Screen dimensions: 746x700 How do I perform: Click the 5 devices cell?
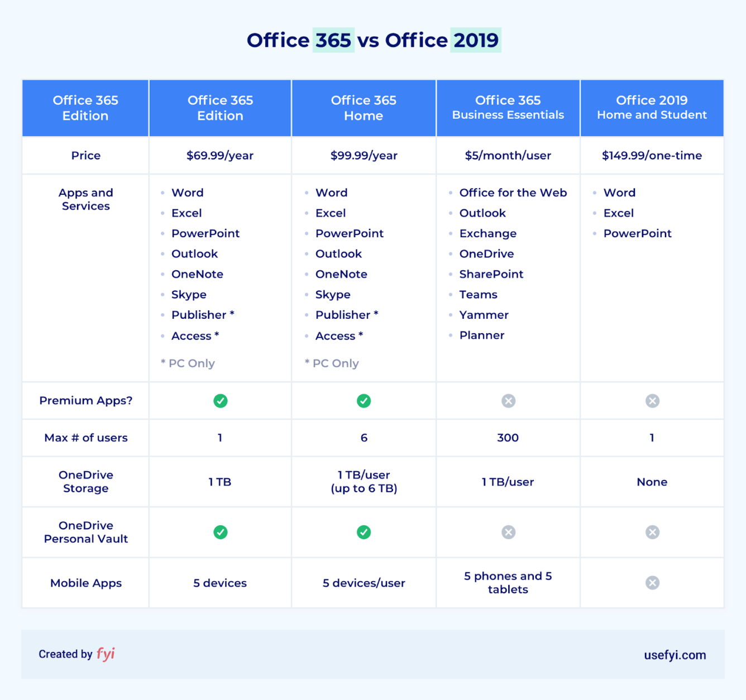pos(220,583)
